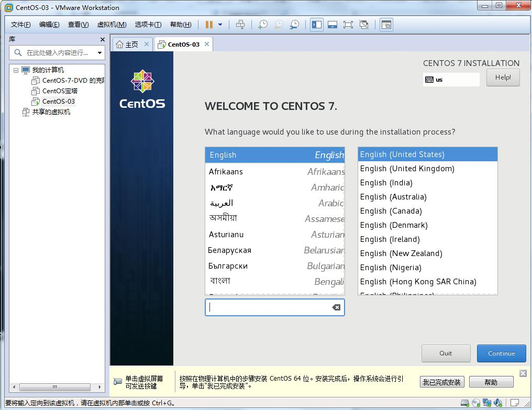Select 共享的虚拟机 in the library tree
Image resolution: width=532 pixels, height=410 pixels.
pos(51,112)
